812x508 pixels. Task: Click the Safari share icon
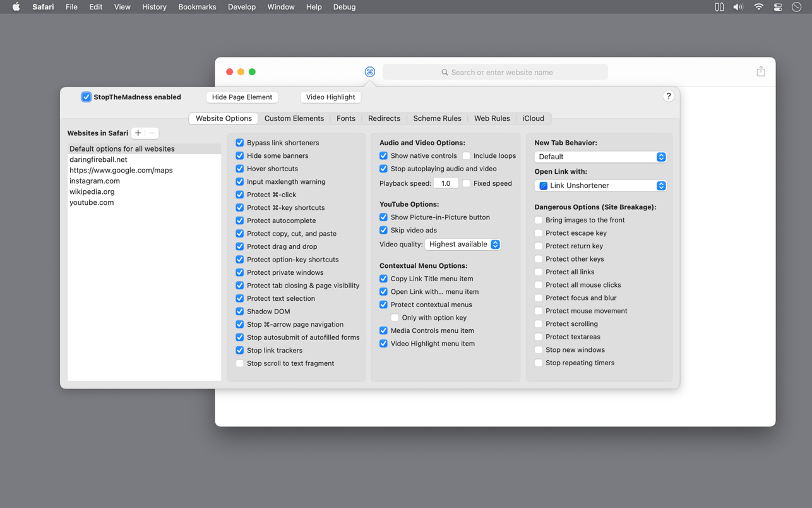[x=761, y=71]
